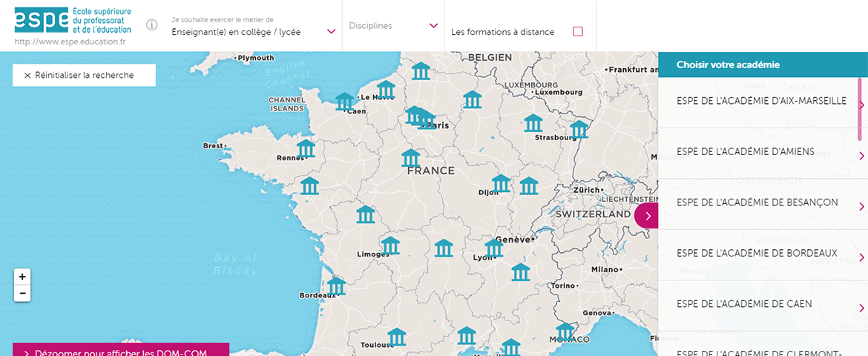Open the info icon beside the logo

151,25
